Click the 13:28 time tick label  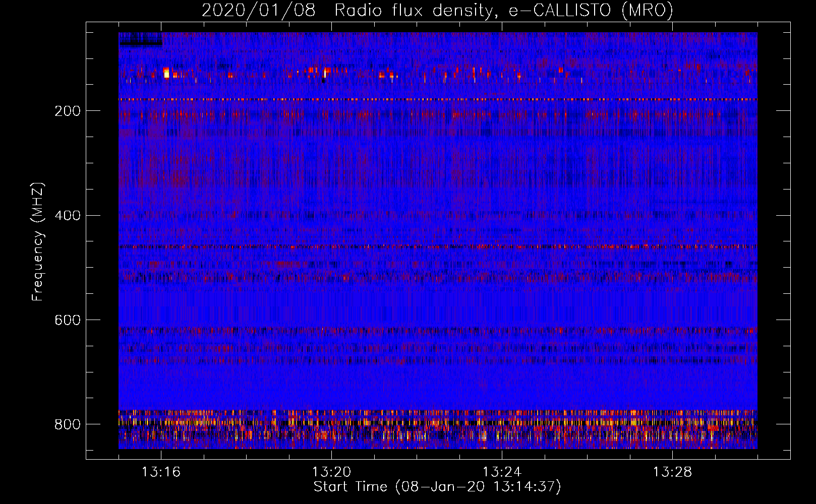[672, 472]
